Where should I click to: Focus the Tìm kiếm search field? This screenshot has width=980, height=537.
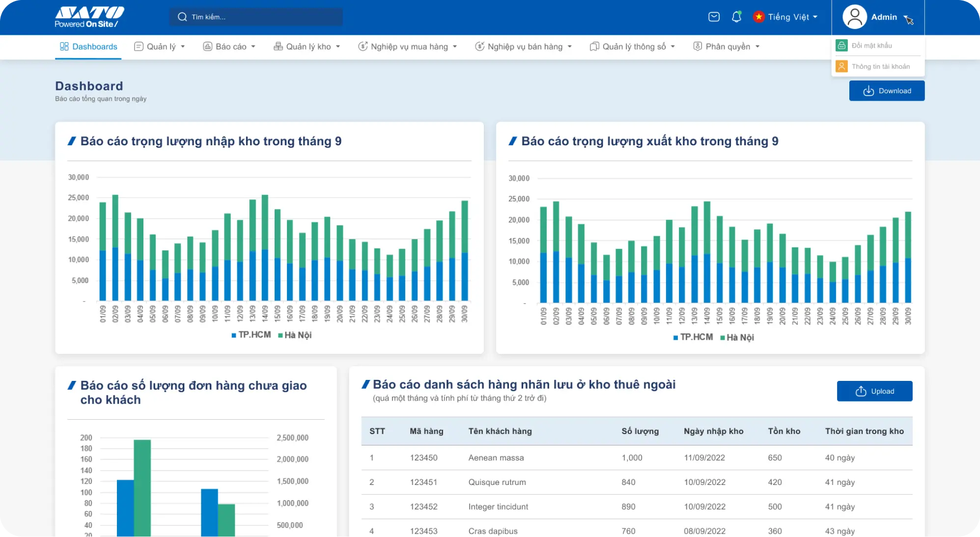[256, 17]
